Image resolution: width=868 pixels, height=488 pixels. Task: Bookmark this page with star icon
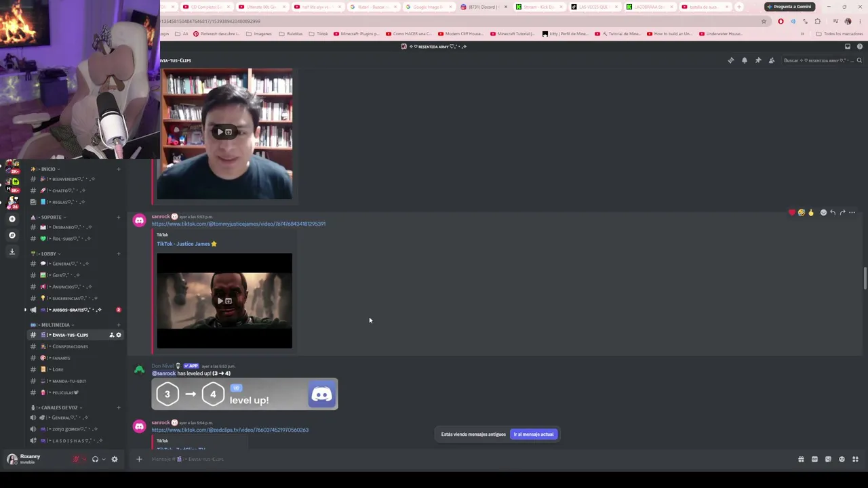click(x=764, y=21)
